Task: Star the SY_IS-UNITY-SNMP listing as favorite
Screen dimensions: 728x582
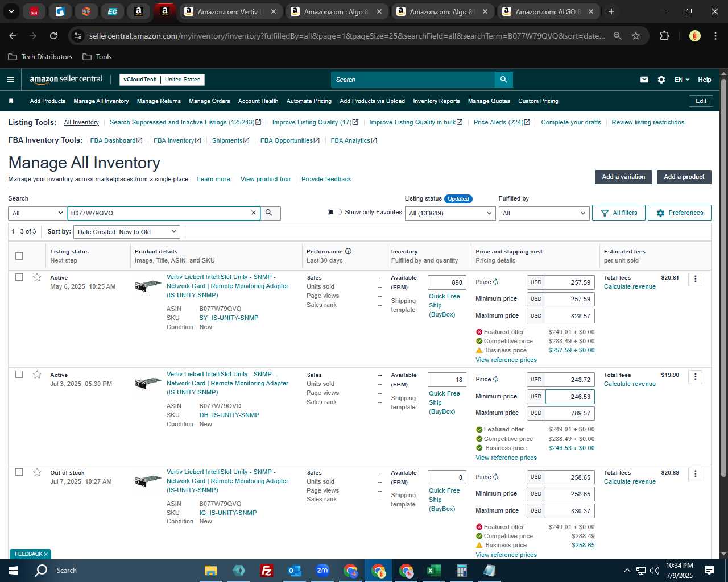Action: (37, 277)
